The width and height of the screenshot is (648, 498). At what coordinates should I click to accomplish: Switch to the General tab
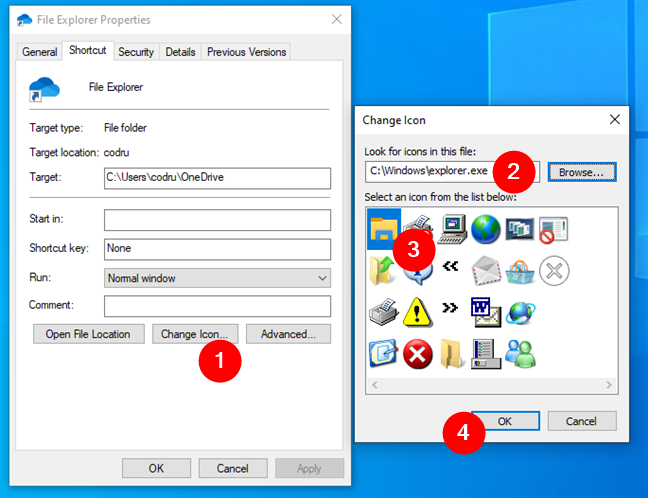coord(40,52)
